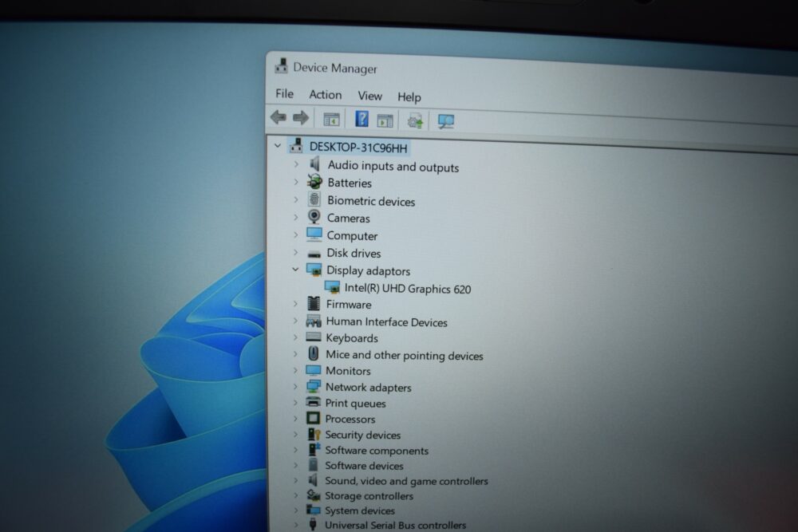The image size is (798, 532).
Task: Click the Scan for hardware changes icon
Action: (446, 121)
